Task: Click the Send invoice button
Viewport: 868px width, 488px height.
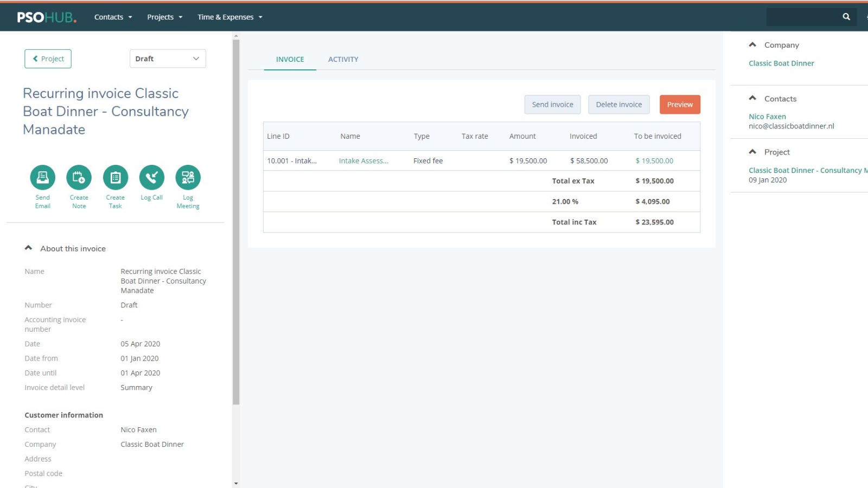Action: pyautogui.click(x=552, y=105)
